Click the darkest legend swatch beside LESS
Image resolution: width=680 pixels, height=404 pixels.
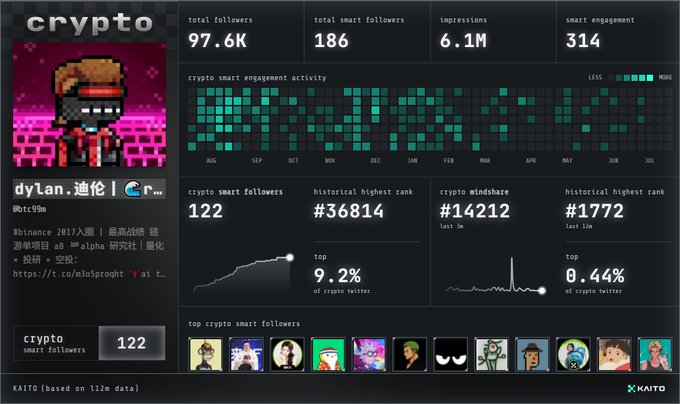[611, 78]
